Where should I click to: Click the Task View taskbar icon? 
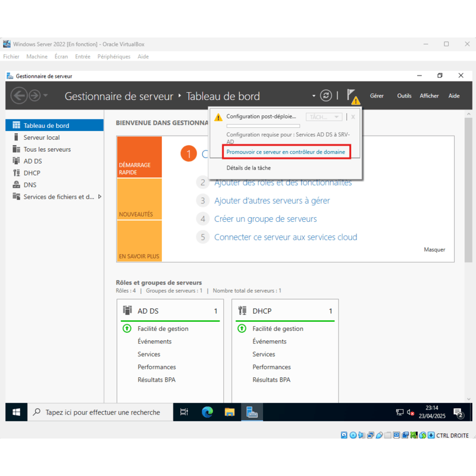(184, 412)
